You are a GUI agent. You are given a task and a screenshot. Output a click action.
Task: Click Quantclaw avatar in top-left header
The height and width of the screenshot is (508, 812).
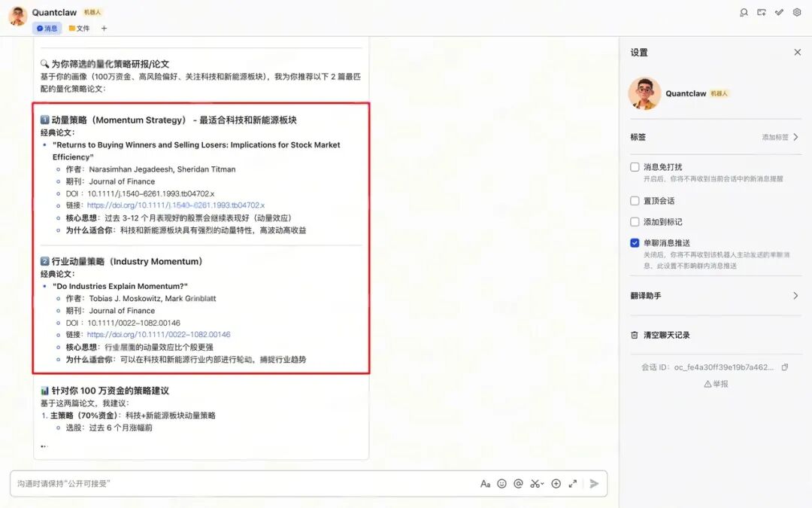17,17
